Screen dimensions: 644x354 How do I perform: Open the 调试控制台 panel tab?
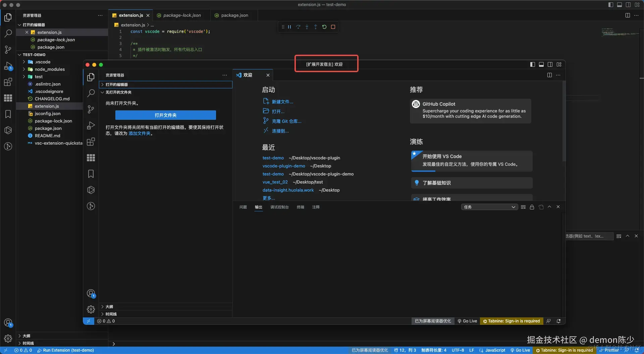coord(279,207)
